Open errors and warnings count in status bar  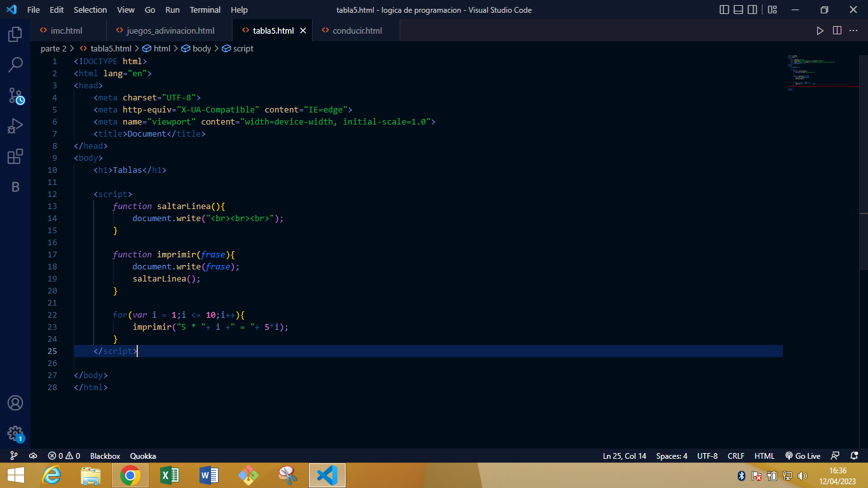tap(64, 456)
